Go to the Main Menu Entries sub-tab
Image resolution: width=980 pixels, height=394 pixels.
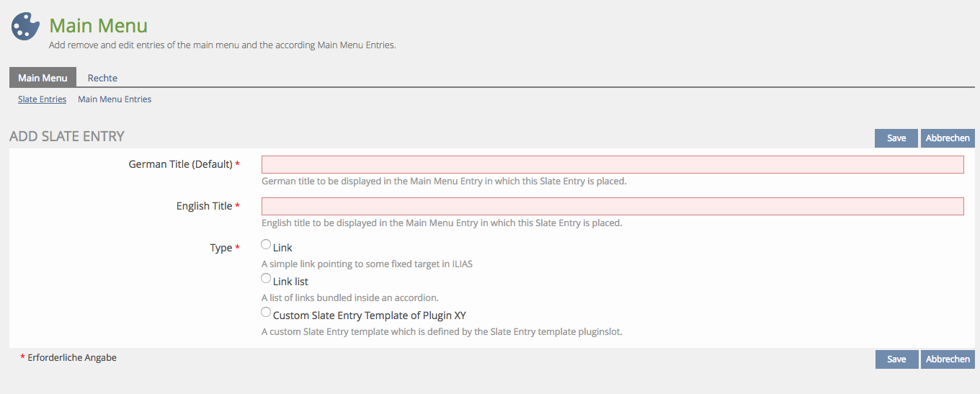[115, 99]
